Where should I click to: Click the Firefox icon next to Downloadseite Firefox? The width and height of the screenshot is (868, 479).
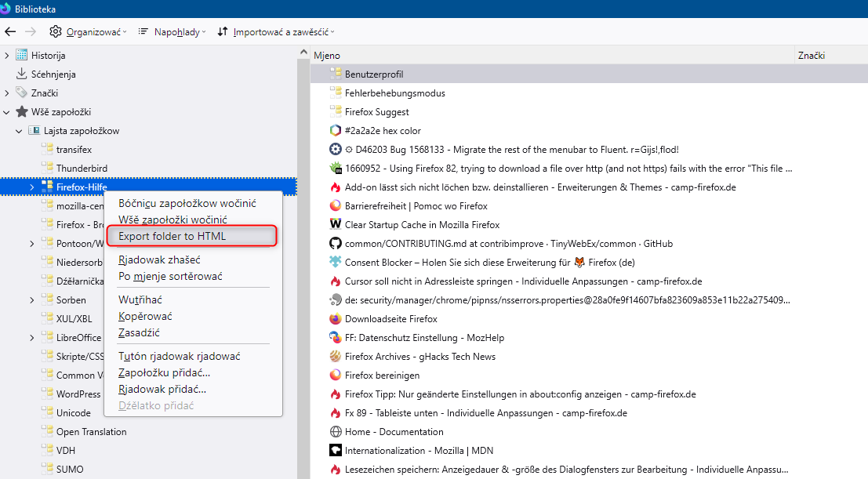tap(336, 319)
